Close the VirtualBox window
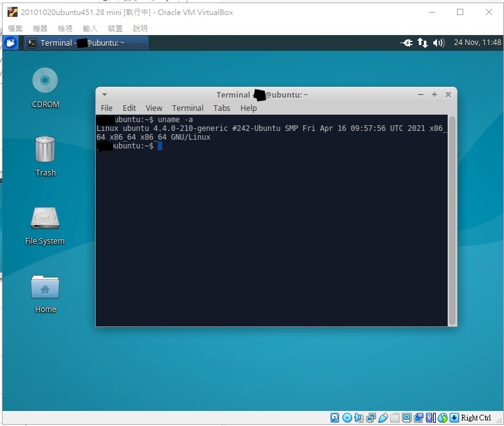This screenshot has width=504, height=426. 489,13
